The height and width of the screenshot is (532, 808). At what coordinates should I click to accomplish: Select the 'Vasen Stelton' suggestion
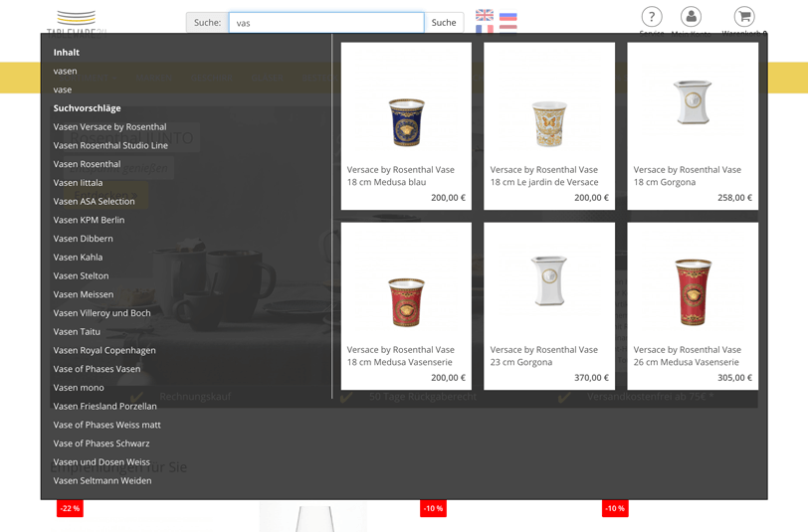click(x=81, y=275)
